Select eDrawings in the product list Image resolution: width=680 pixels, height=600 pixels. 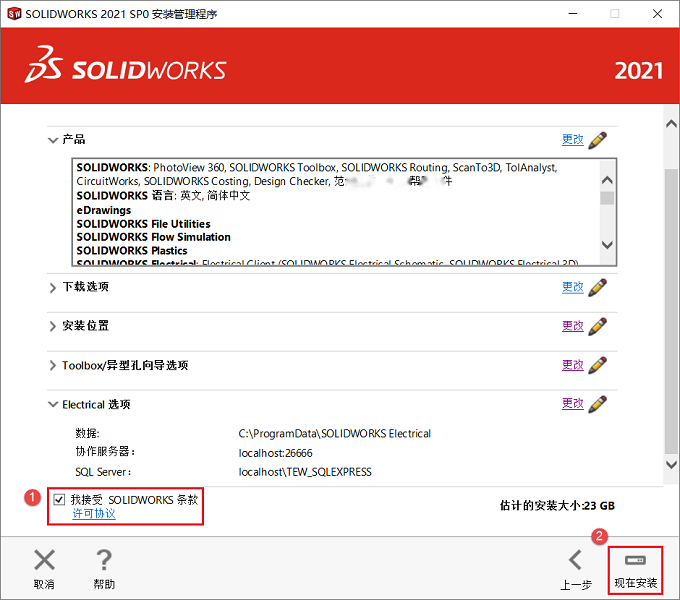click(x=104, y=210)
